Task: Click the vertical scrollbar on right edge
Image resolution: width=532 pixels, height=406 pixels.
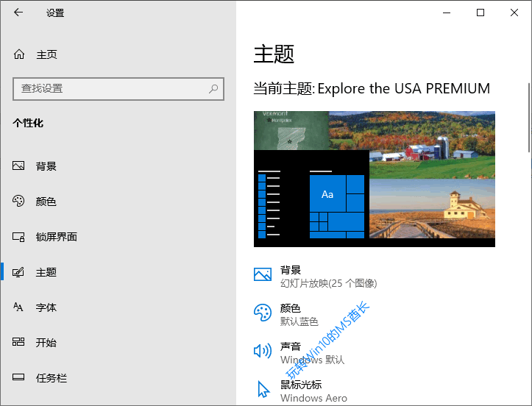Action: [x=528, y=118]
